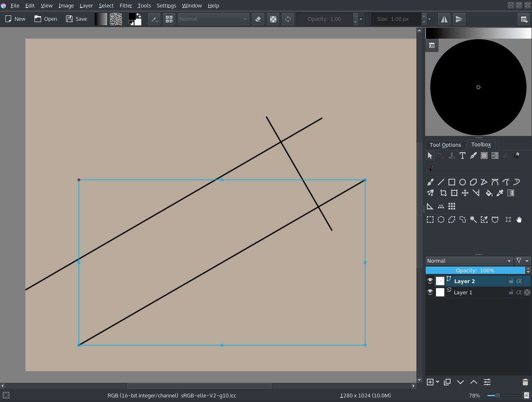Viewport: 532px width, 402px height.
Task: Switch to the Tool Options tab
Action: pyautogui.click(x=445, y=145)
